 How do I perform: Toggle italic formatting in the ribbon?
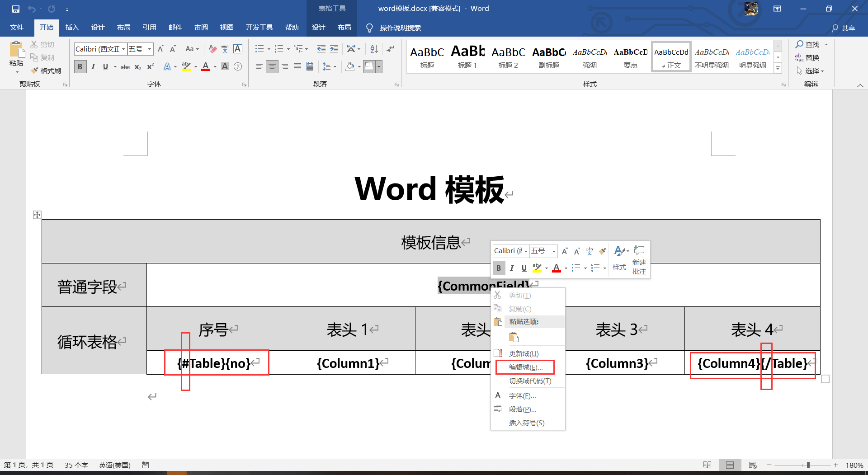click(93, 66)
